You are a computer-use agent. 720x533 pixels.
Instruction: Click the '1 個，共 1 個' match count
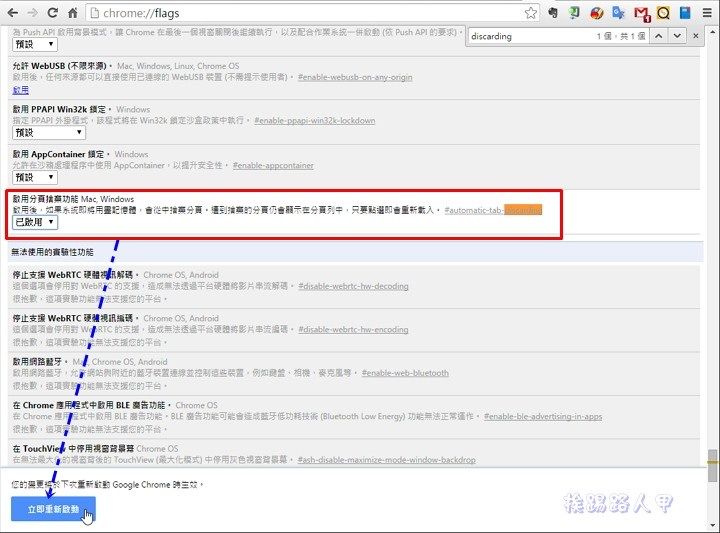click(x=621, y=36)
